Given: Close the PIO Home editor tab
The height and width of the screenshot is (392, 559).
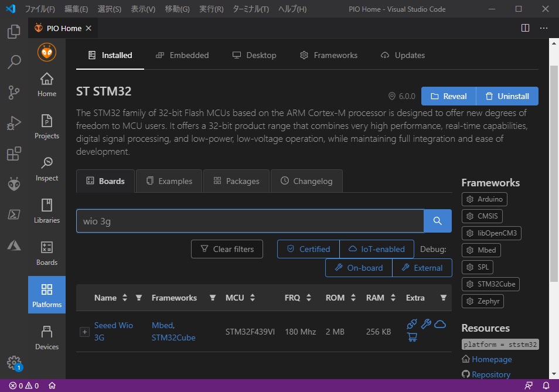Looking at the screenshot, I should 88,28.
